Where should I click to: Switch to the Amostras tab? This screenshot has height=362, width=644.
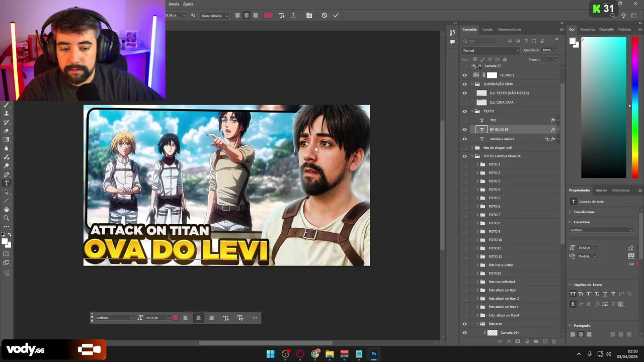click(x=588, y=29)
